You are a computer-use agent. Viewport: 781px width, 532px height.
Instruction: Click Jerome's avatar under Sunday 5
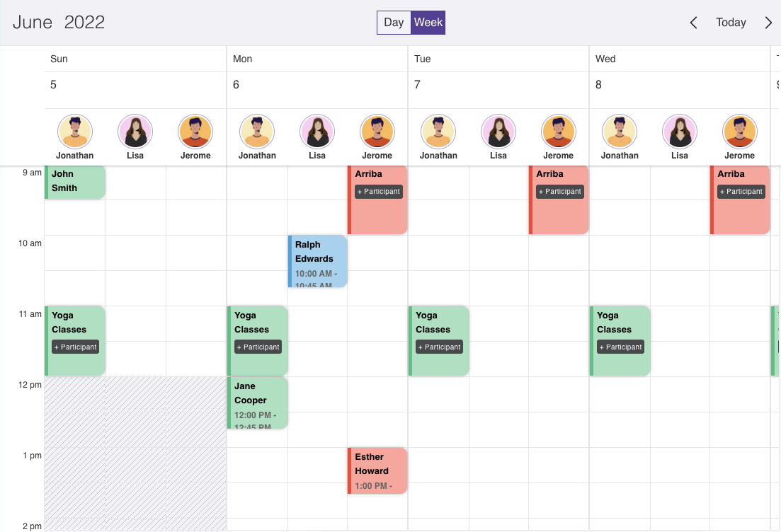point(195,132)
